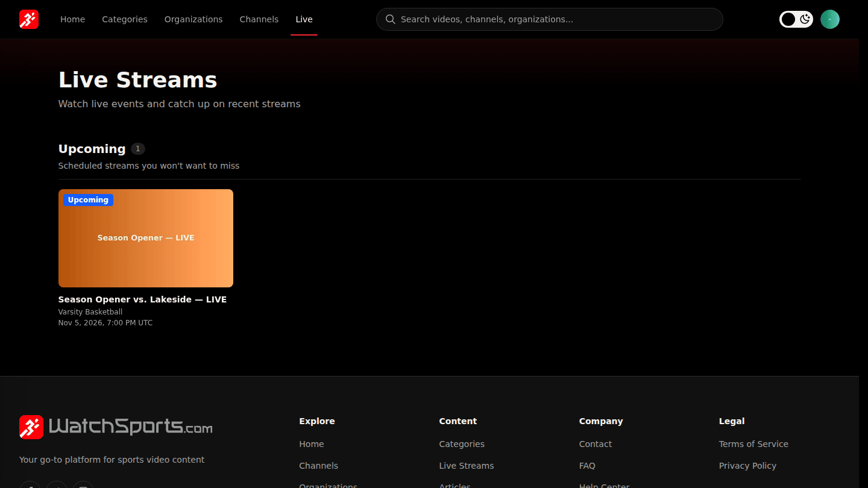Go to Categories in top navigation
This screenshot has width=868, height=488.
pyautogui.click(x=125, y=19)
